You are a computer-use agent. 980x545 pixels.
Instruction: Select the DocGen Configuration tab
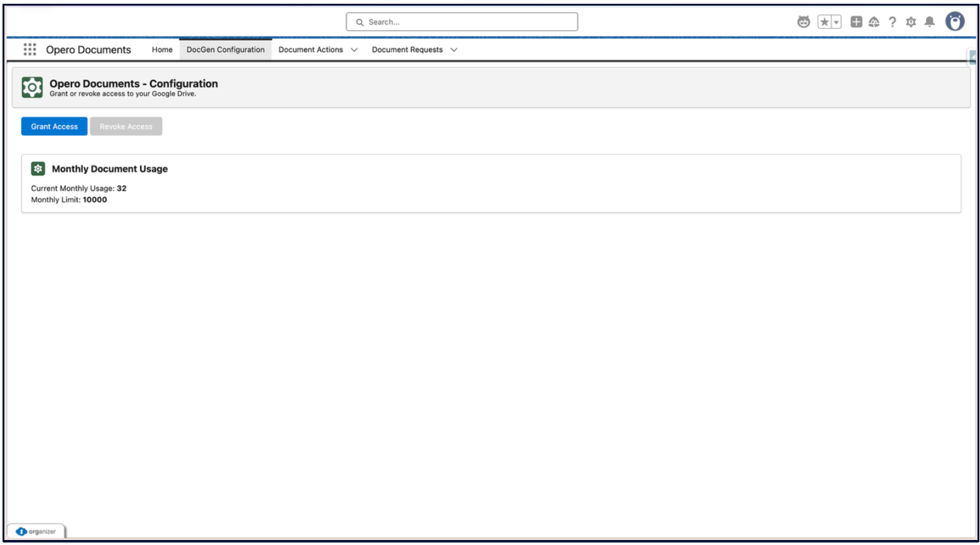click(x=225, y=50)
